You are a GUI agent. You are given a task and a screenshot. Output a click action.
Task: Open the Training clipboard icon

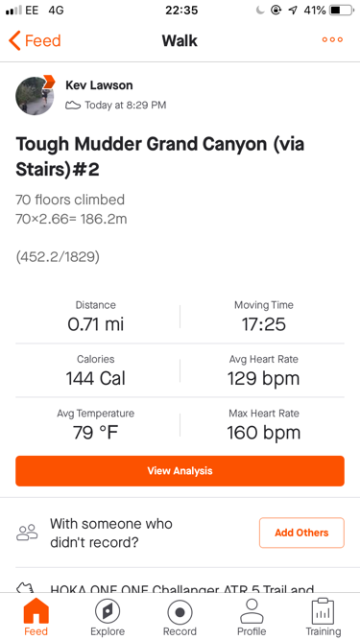(x=323, y=611)
